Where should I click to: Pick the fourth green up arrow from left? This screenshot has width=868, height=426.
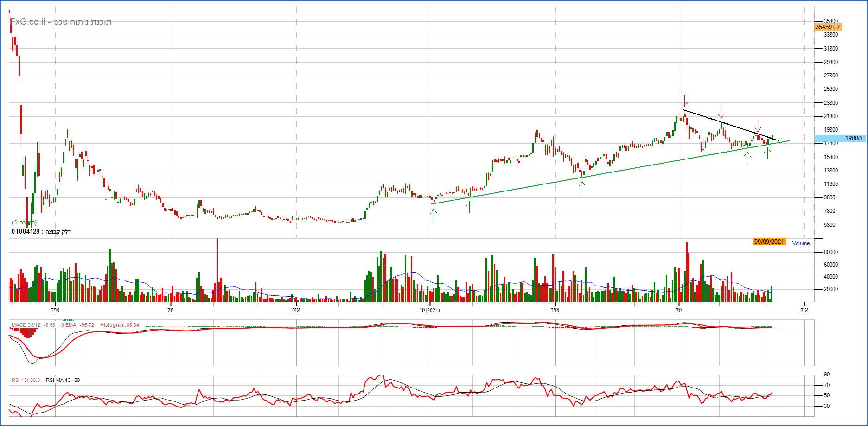(x=747, y=158)
